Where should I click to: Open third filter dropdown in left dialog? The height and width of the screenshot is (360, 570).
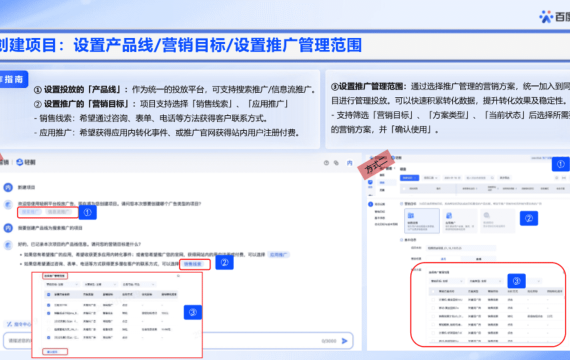[139, 284]
